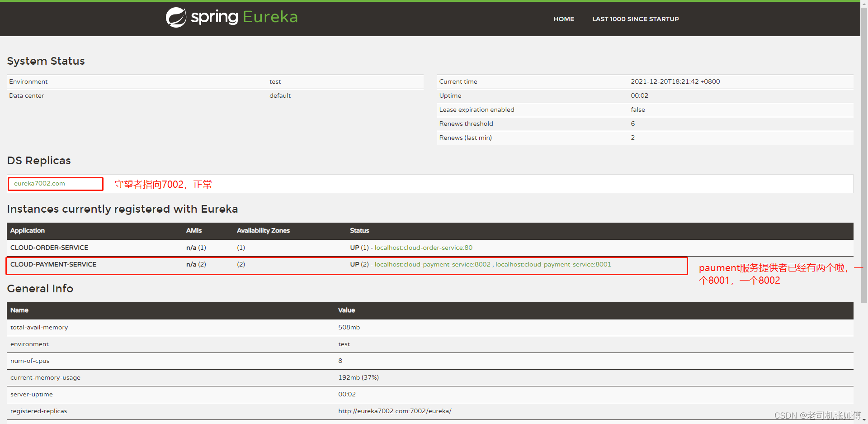Open localhost:cloud-payment-service:8002 instance link
868x424 pixels.
click(x=433, y=264)
